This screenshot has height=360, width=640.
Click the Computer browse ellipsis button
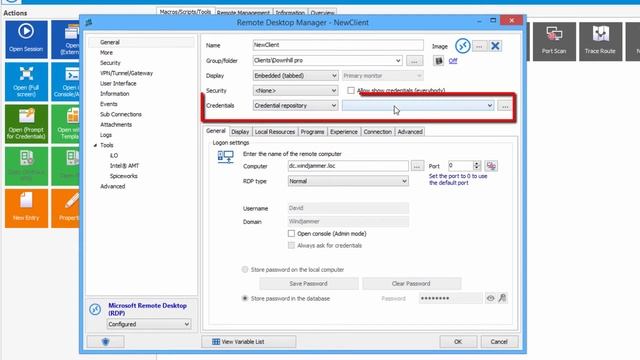417,166
